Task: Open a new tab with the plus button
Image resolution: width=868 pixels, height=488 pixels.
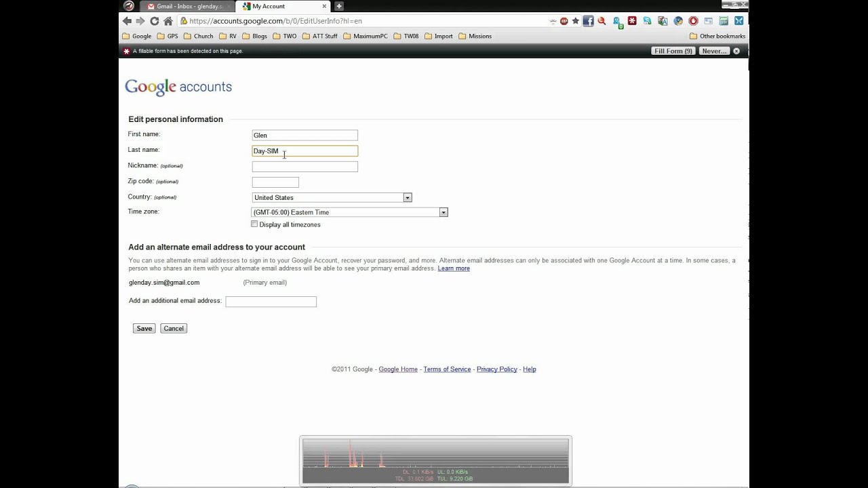Action: 339,6
